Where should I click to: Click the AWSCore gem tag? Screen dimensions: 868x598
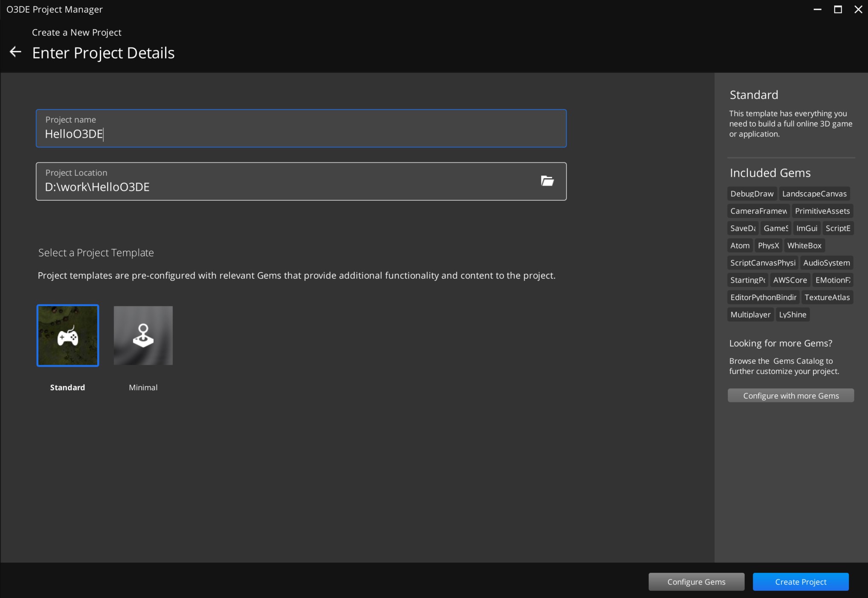click(790, 280)
